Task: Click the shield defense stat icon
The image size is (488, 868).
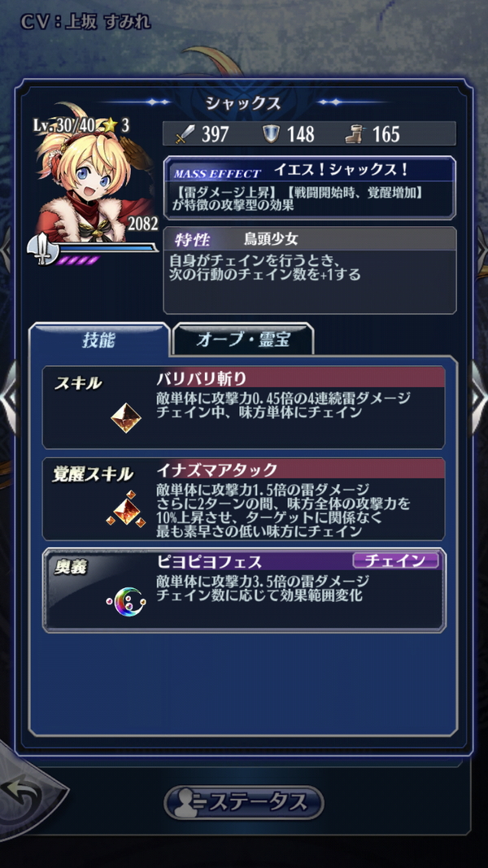Action: pos(271,134)
